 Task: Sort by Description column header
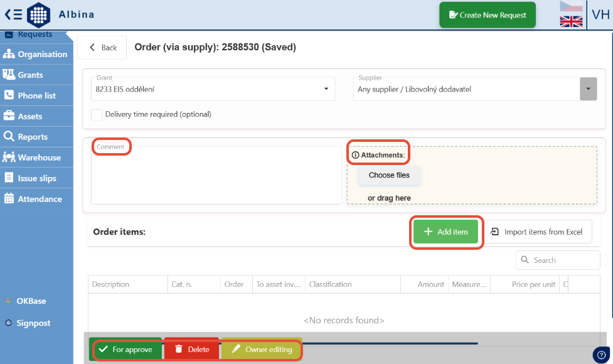[x=128, y=284]
